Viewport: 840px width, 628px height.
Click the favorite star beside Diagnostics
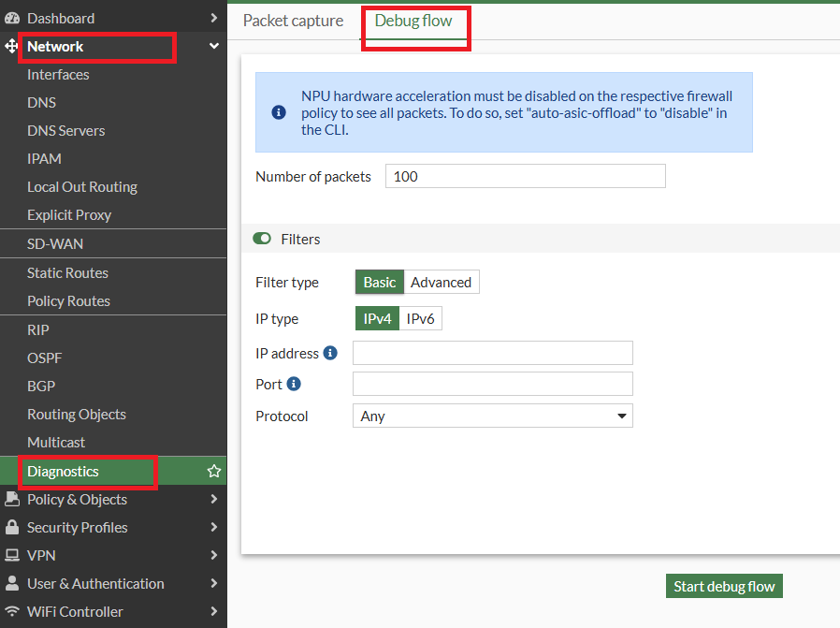pos(214,472)
